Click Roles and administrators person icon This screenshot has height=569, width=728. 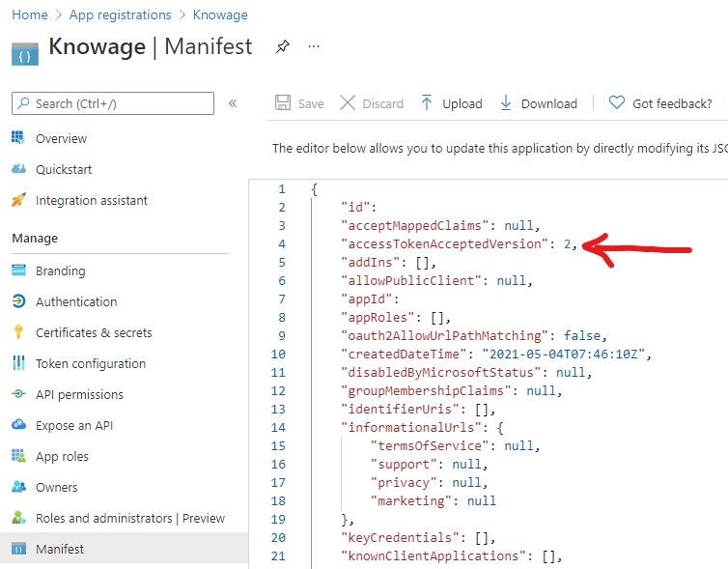[18, 517]
